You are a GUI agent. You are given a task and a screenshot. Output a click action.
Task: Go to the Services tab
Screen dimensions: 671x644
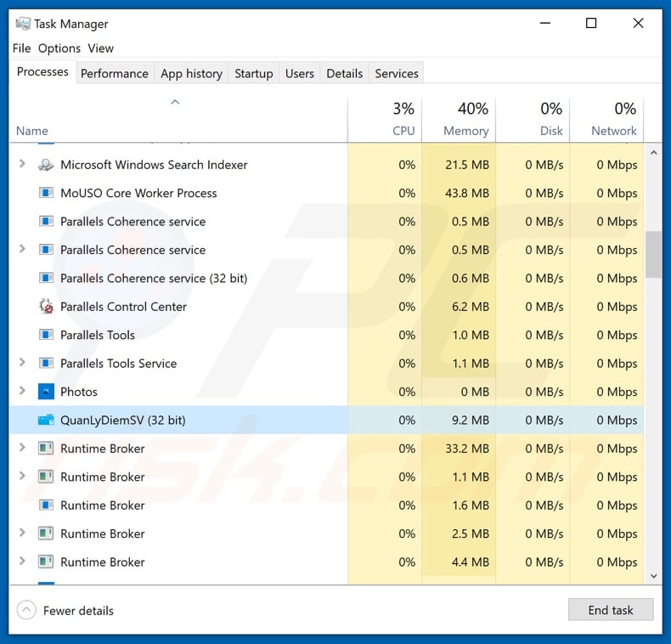point(397,74)
